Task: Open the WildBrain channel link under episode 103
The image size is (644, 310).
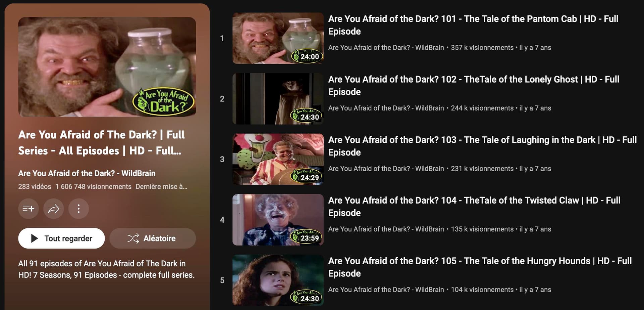Action: (386, 169)
